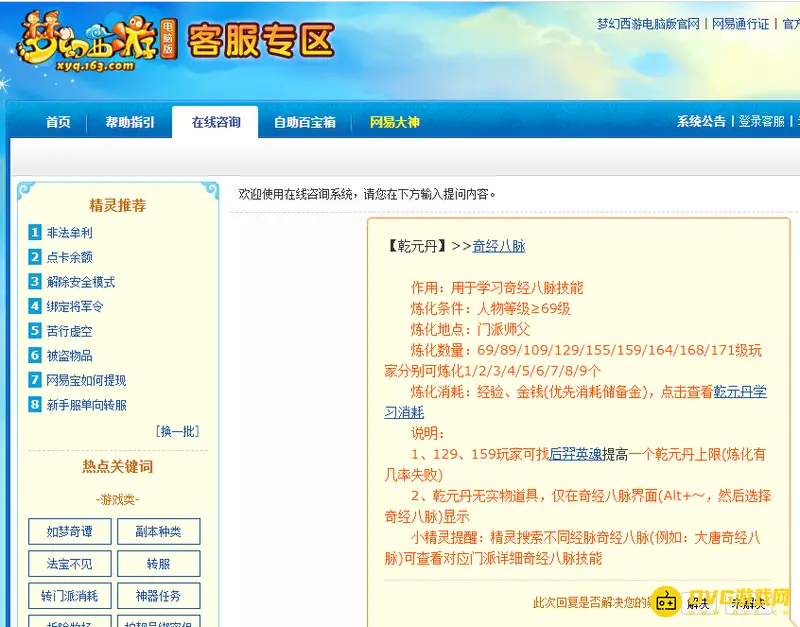Image resolution: width=800 pixels, height=627 pixels.
Task: Click [换一批] to refresh recommendations
Action: point(178,432)
